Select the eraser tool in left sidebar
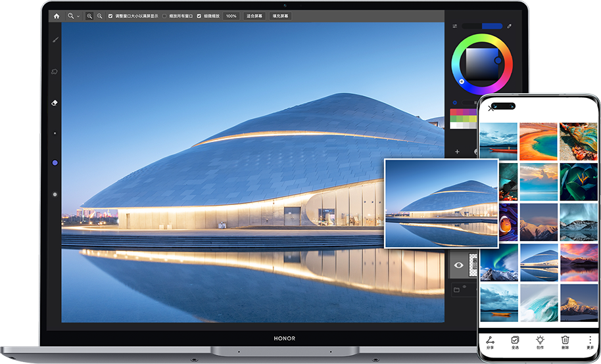This screenshot has width=601, height=364. point(55,103)
